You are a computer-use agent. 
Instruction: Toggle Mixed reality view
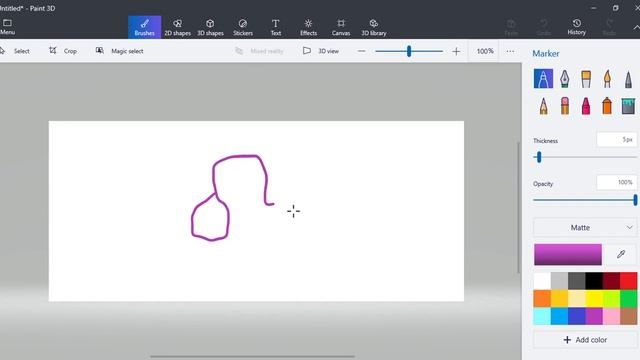260,51
